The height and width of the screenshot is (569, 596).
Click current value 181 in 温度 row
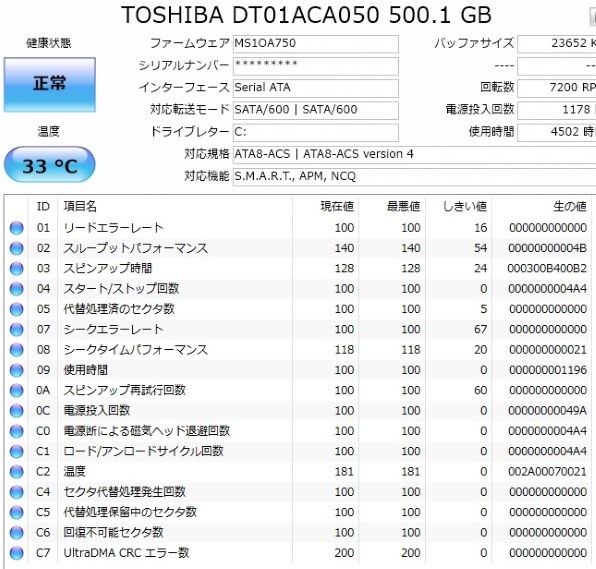(x=344, y=472)
